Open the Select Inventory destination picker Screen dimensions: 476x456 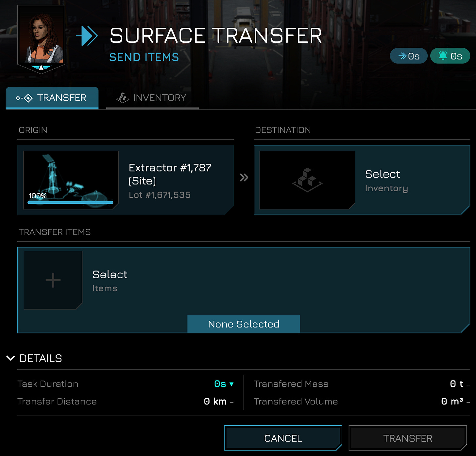click(x=362, y=180)
